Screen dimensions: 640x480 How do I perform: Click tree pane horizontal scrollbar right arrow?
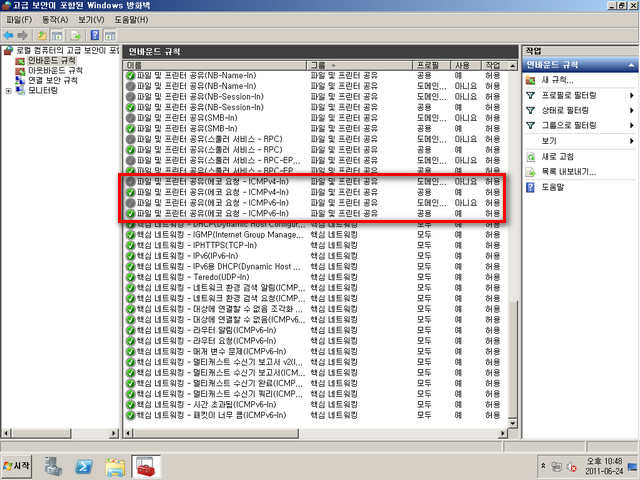114,433
